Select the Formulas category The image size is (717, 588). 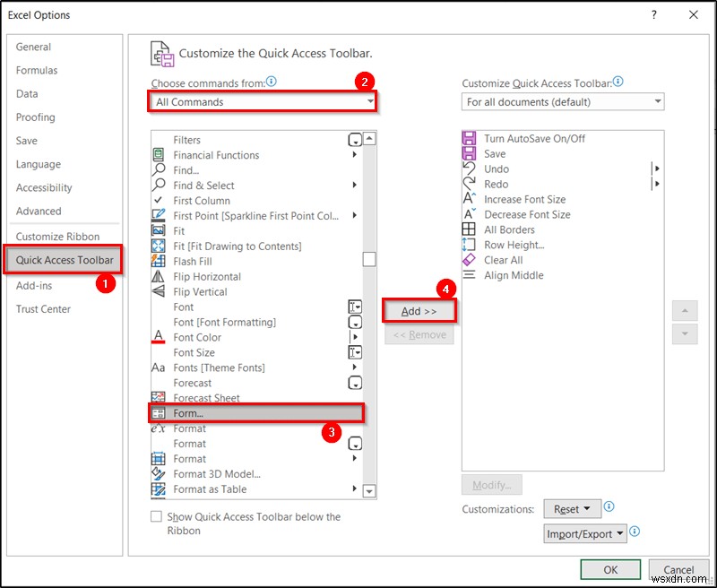[x=37, y=70]
